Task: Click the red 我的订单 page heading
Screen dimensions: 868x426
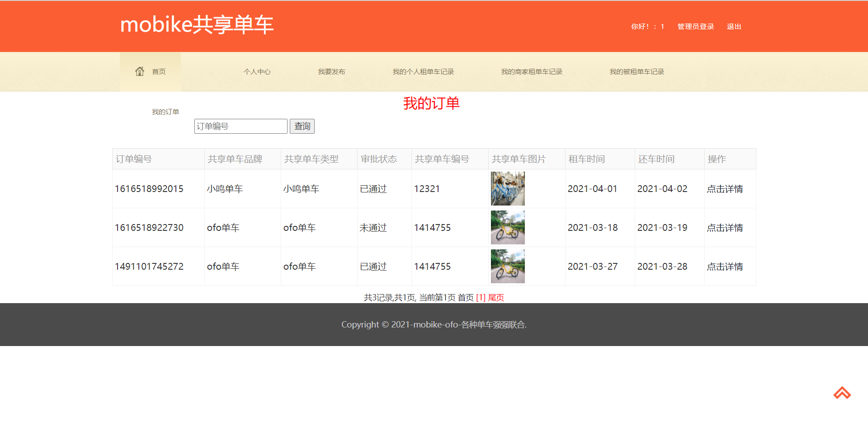Action: click(x=431, y=103)
